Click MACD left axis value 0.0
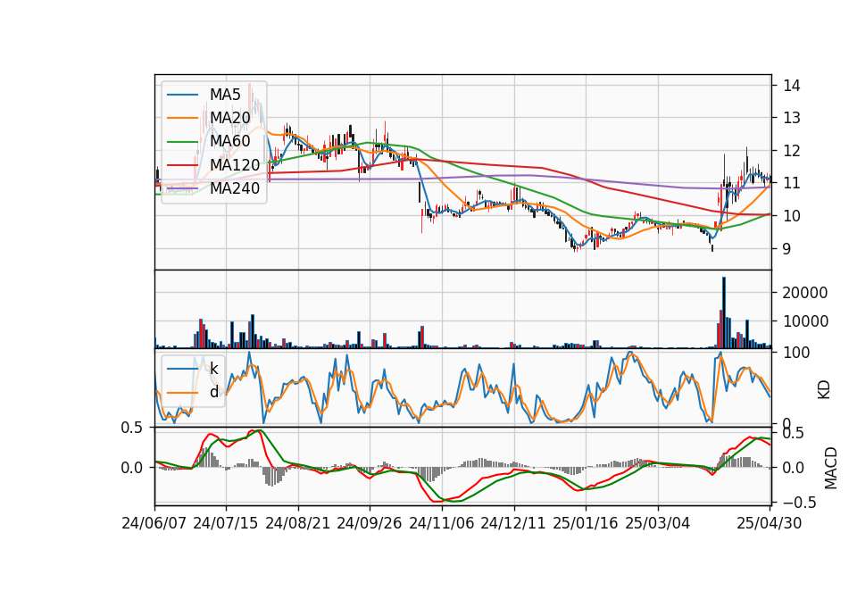The width and height of the screenshot is (857, 616). click(x=131, y=468)
